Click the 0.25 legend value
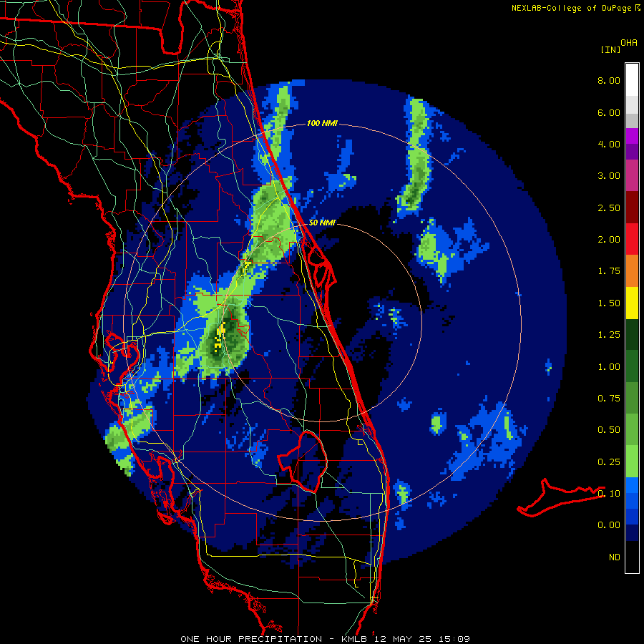Viewport: 644px width, 644px height. pos(609,462)
